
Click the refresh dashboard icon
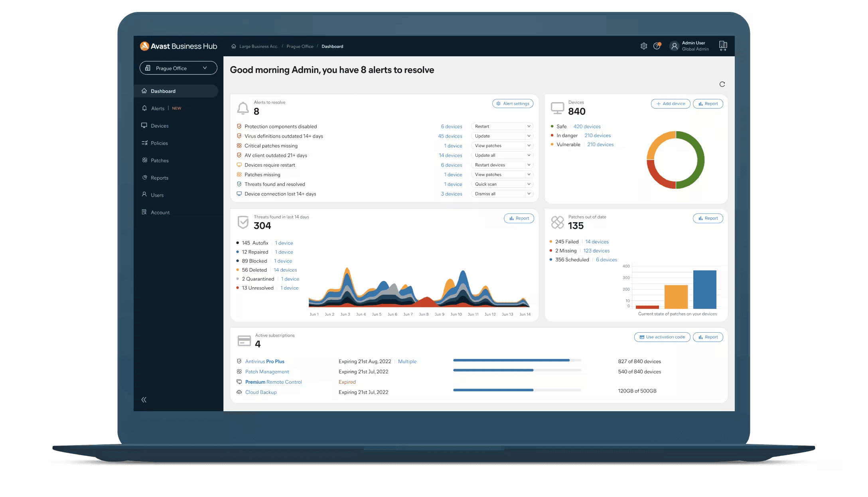(x=722, y=84)
